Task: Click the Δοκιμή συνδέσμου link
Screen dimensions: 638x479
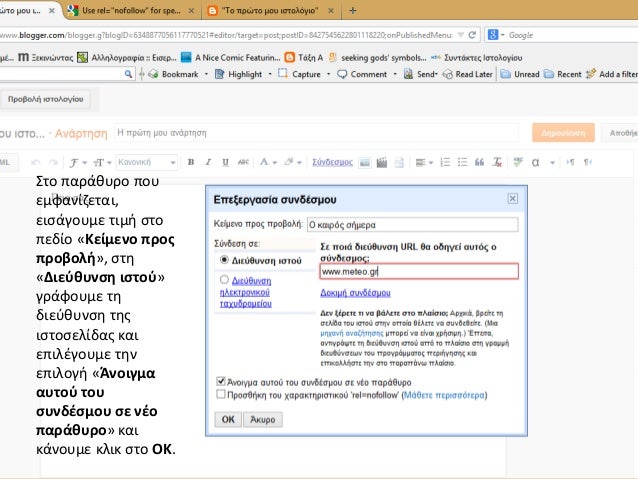Action: click(354, 291)
